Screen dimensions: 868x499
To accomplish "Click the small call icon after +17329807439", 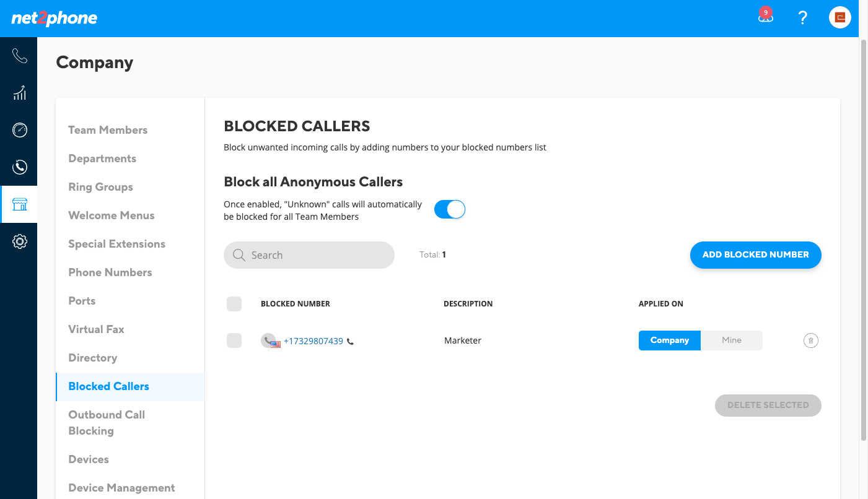I will 350,341.
